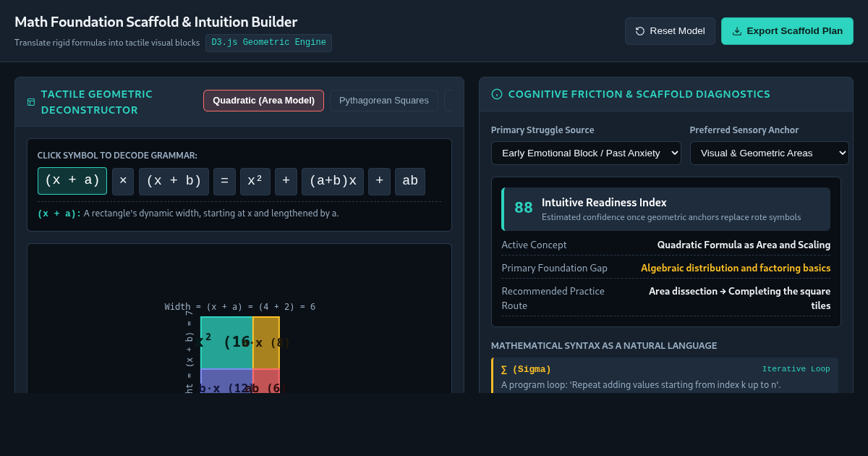Decode the (x + a) symbol
This screenshot has height=456, width=868.
point(72,181)
